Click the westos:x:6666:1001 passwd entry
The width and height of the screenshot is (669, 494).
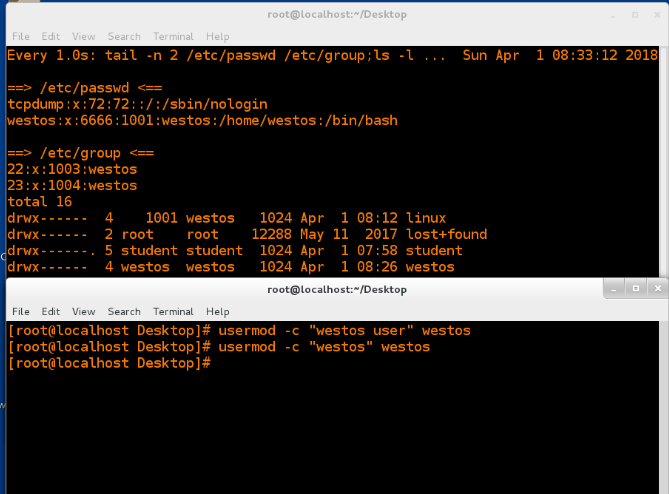(x=202, y=121)
